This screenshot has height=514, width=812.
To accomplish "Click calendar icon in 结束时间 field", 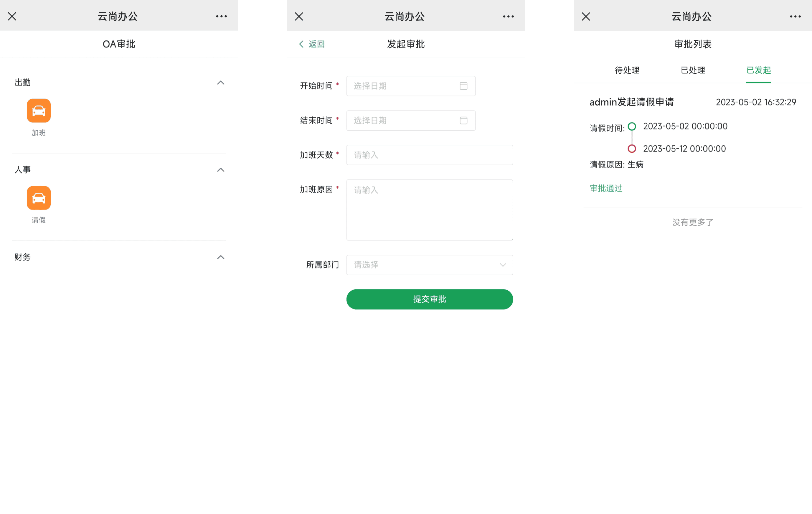I will coord(463,121).
